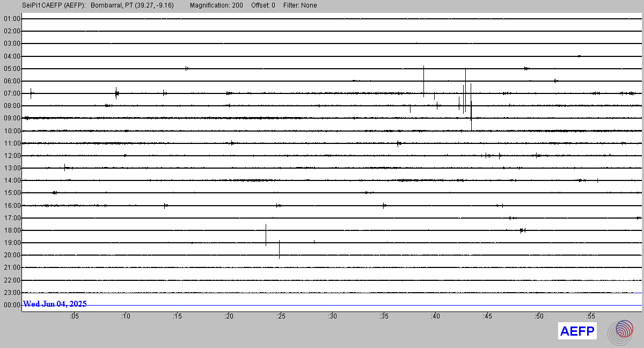Click the 09:00 hour label
644x348 pixels.
[x=12, y=118]
